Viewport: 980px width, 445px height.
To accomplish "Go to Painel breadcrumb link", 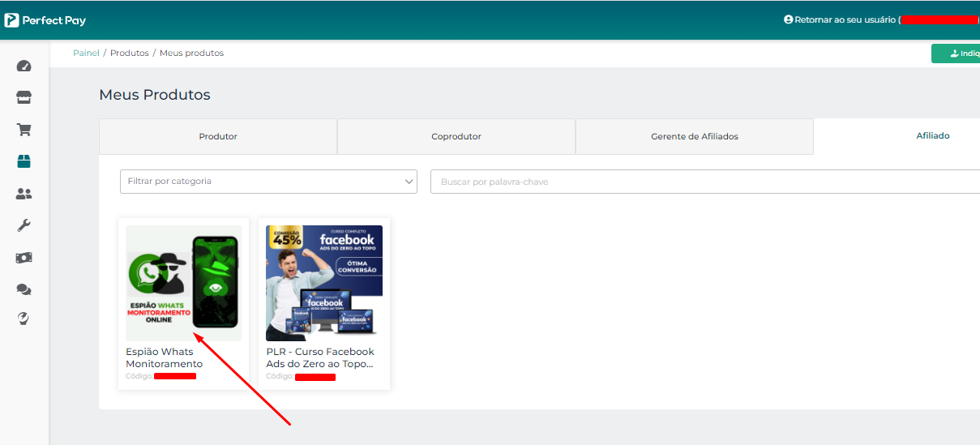I will (x=86, y=53).
